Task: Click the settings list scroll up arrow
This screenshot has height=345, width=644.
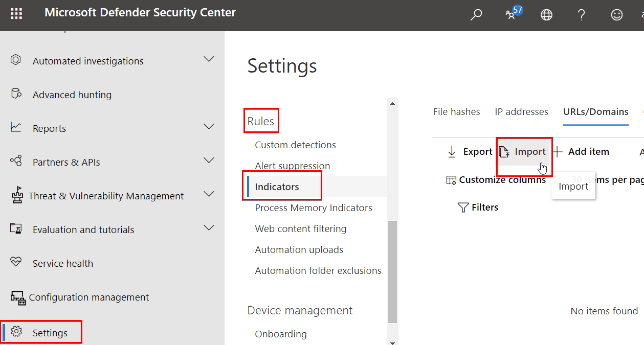Action: pyautogui.click(x=392, y=104)
